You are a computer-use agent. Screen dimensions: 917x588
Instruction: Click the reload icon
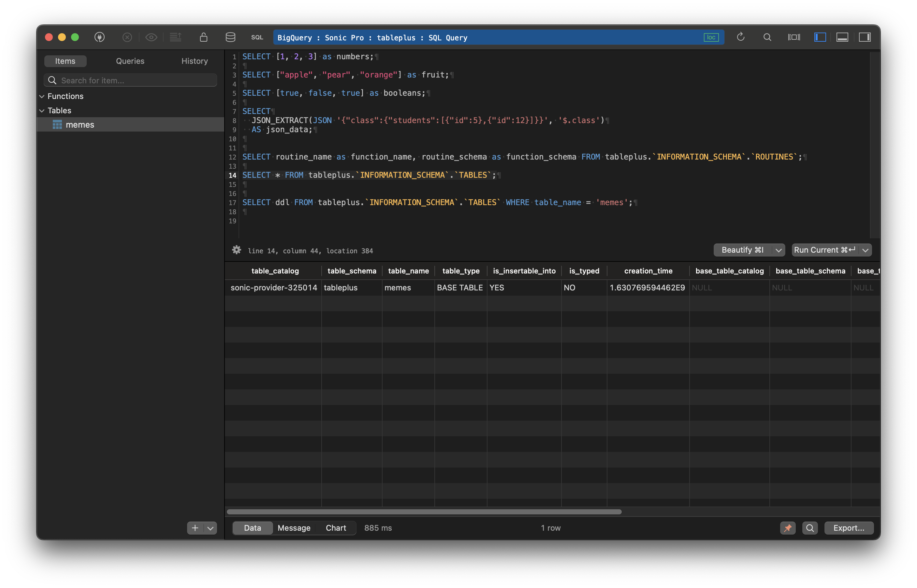(740, 37)
